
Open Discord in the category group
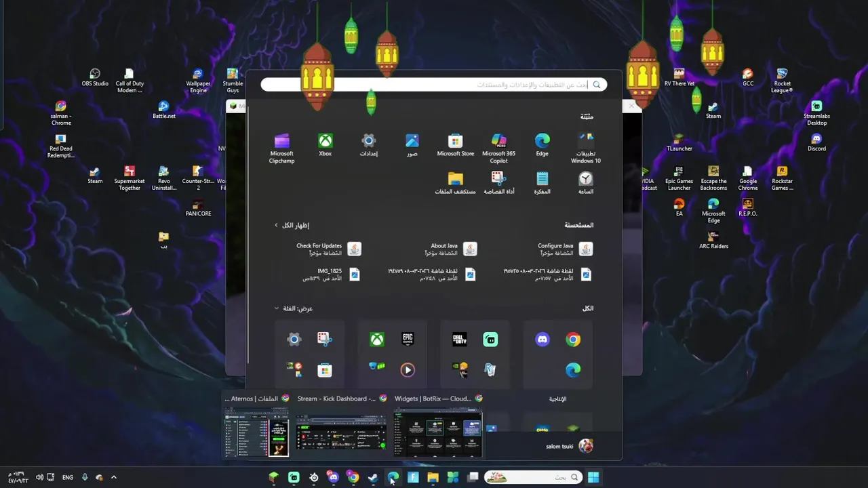(542, 340)
